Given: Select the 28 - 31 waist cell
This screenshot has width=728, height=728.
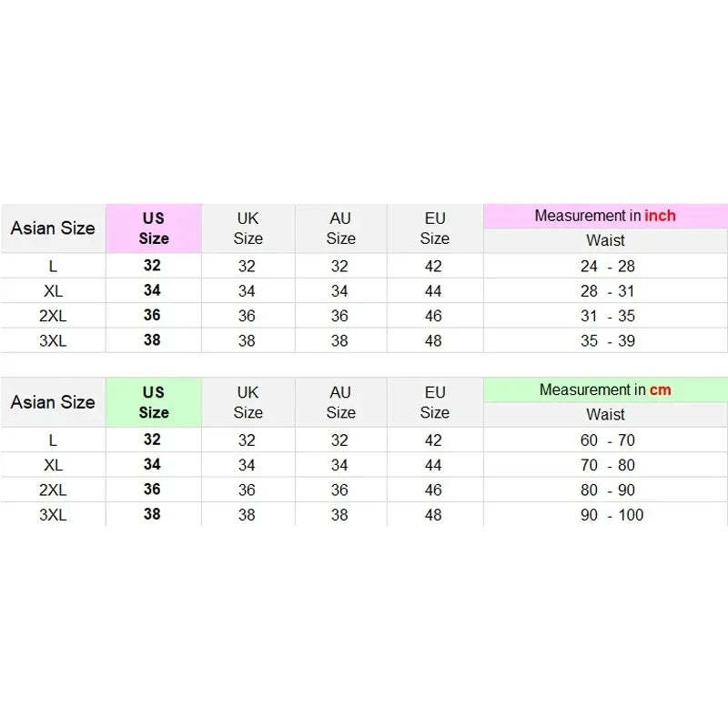Looking at the screenshot, I should 607,291.
